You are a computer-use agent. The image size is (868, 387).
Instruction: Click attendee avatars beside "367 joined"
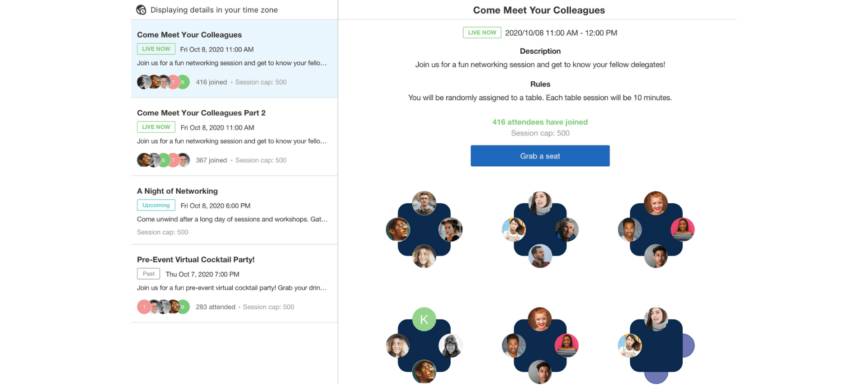tap(163, 160)
